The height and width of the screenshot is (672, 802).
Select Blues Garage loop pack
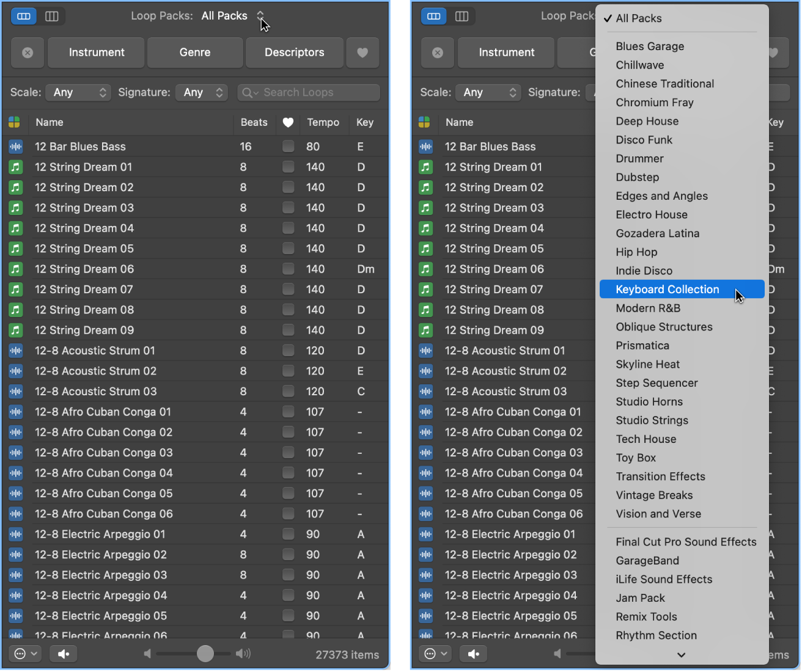pos(682,46)
